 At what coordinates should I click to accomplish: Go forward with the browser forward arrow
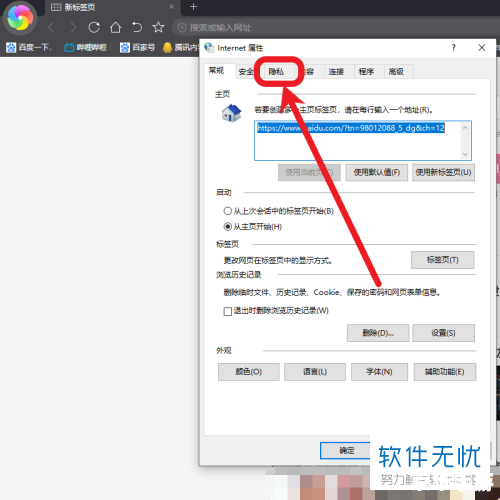click(73, 27)
